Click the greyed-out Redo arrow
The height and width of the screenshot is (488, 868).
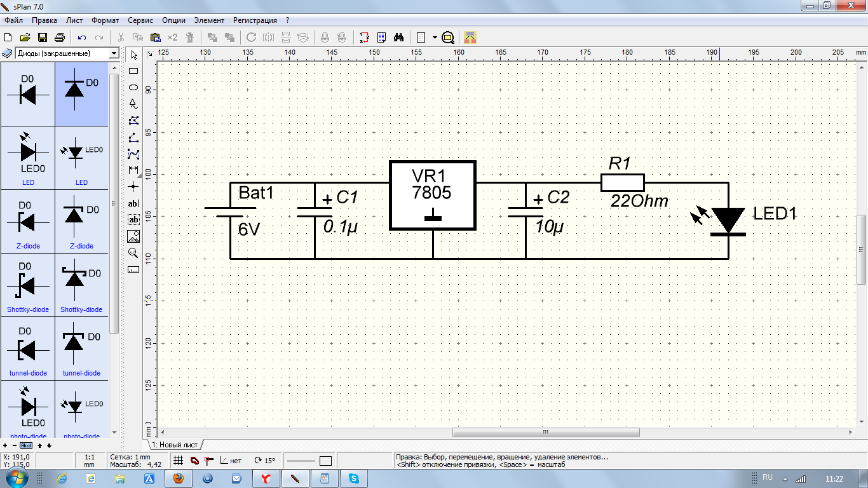pyautogui.click(x=99, y=37)
